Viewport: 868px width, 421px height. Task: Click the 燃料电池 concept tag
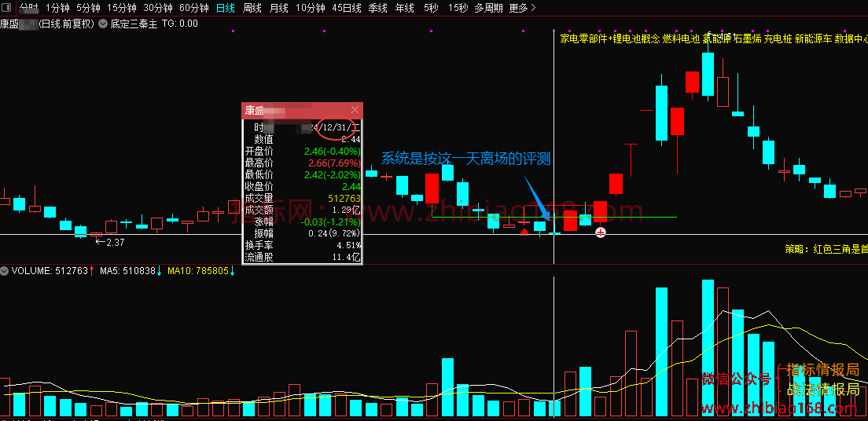681,38
